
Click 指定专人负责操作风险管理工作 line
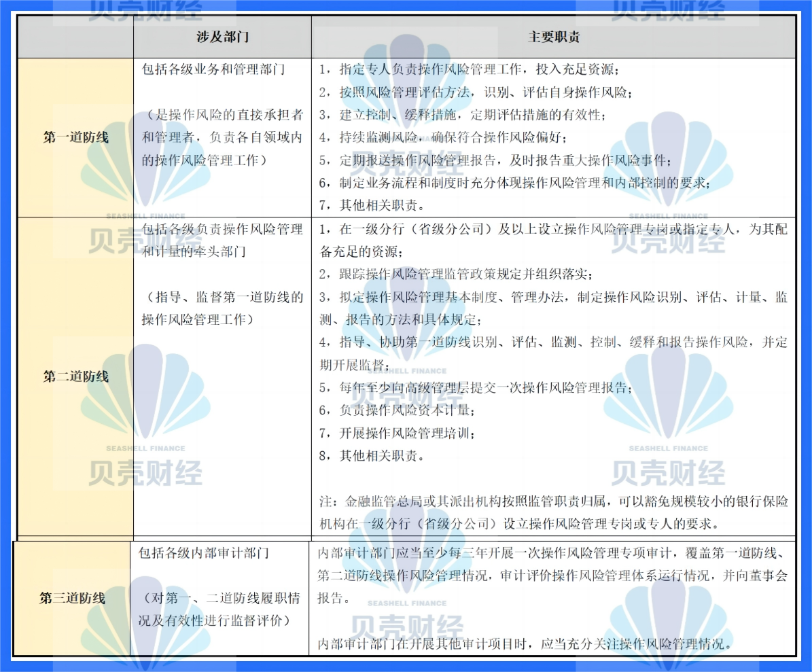click(469, 69)
